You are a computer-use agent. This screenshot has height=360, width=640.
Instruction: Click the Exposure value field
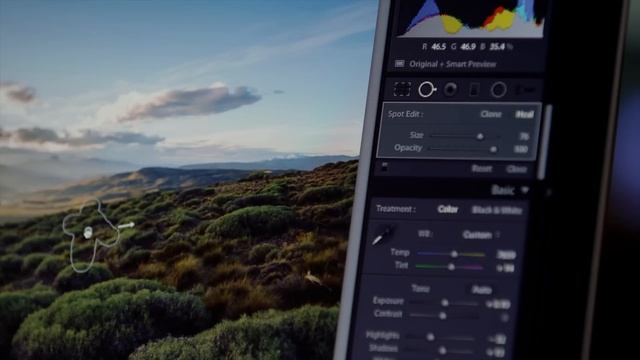point(499,304)
